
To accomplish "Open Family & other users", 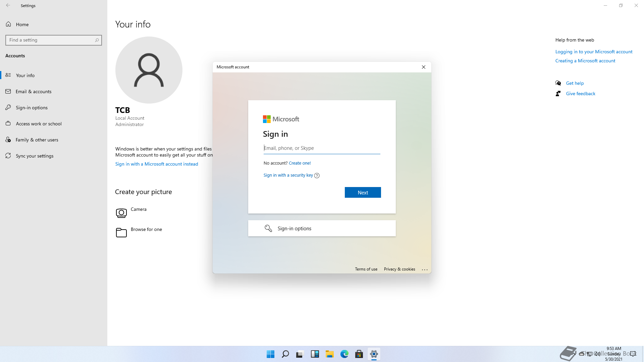I will point(54,140).
